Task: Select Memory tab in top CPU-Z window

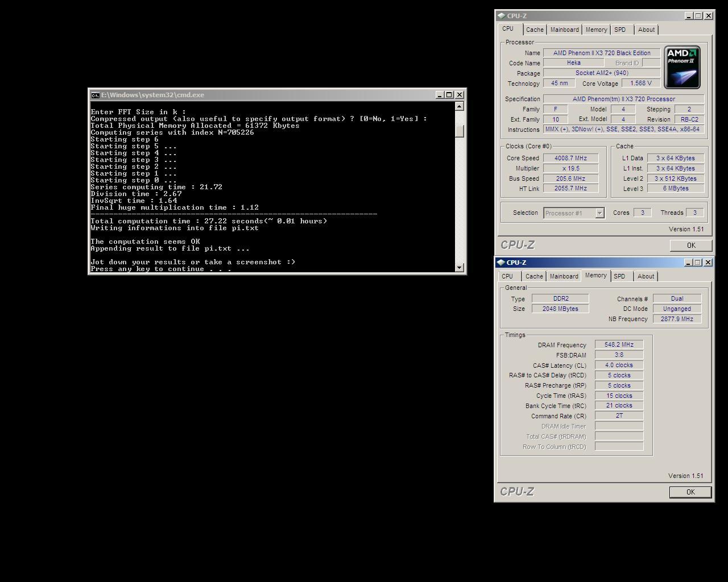Action: 596,30
